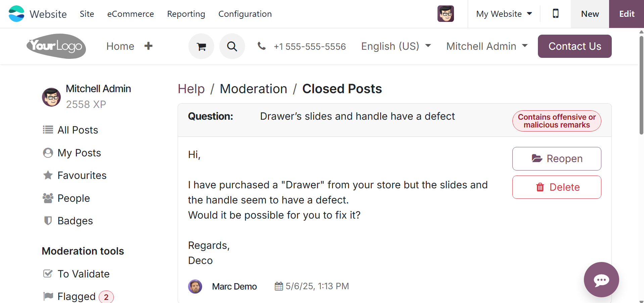Viewport: 644px width, 303px height.
Task: Click the plus icon beside Home
Action: pyautogui.click(x=148, y=46)
